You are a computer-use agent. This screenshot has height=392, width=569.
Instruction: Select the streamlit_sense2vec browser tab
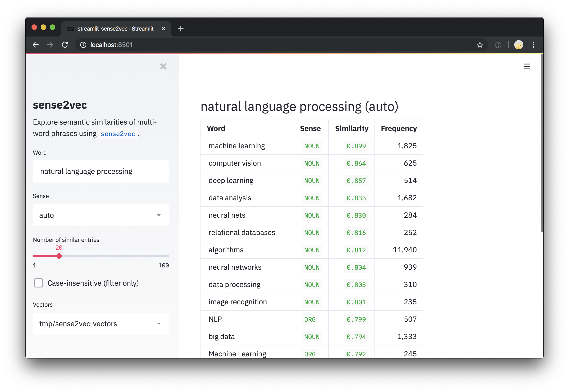115,29
